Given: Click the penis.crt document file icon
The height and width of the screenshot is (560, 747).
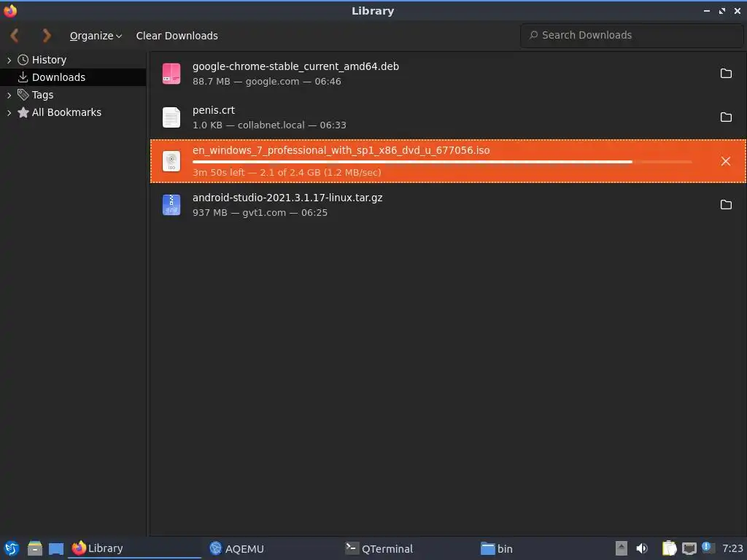Looking at the screenshot, I should click(171, 117).
